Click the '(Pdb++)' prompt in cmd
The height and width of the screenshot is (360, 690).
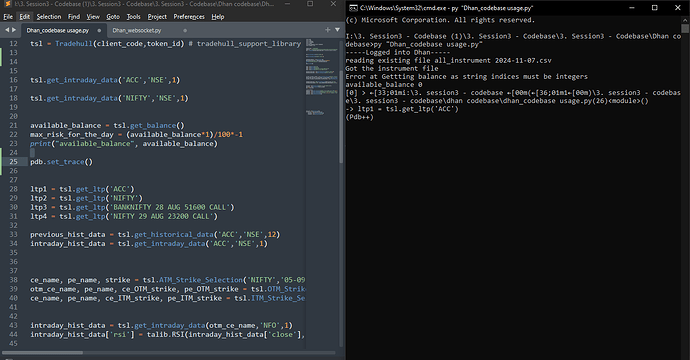point(360,117)
